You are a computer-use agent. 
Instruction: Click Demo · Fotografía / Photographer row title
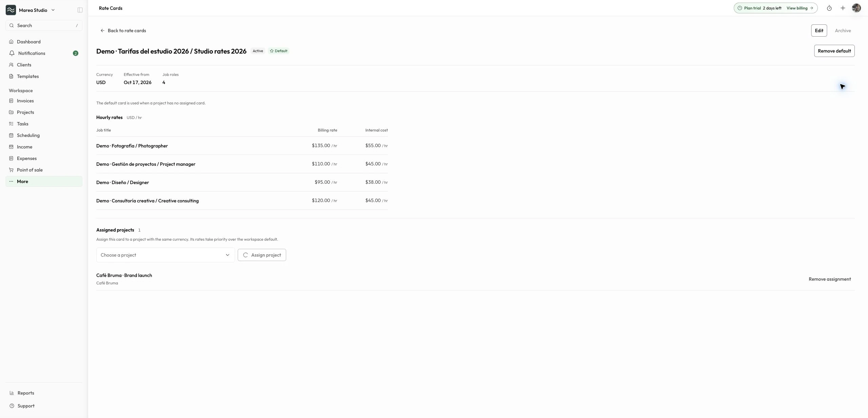coord(132,146)
